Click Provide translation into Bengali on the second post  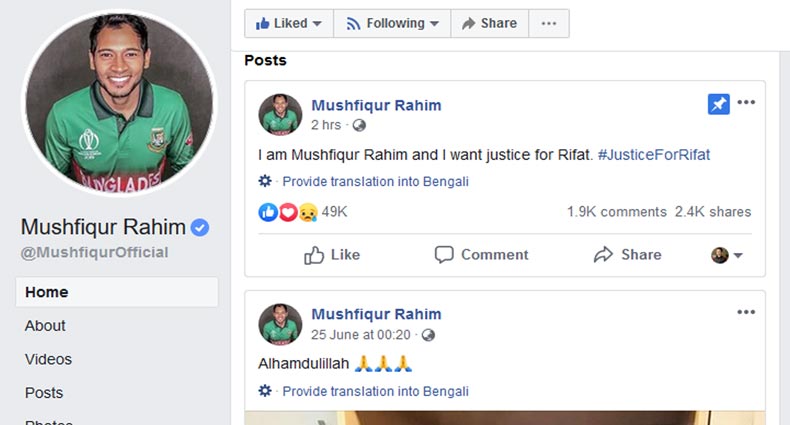[x=375, y=391]
